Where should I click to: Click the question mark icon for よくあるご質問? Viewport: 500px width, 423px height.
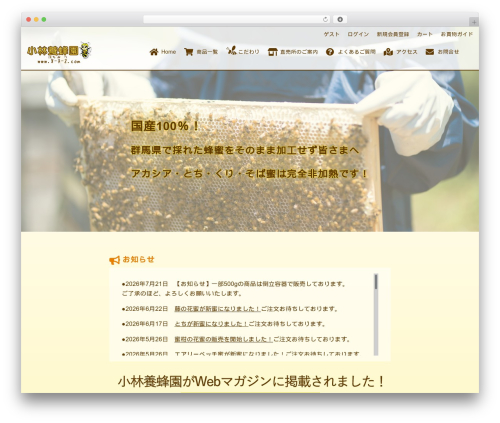330,52
